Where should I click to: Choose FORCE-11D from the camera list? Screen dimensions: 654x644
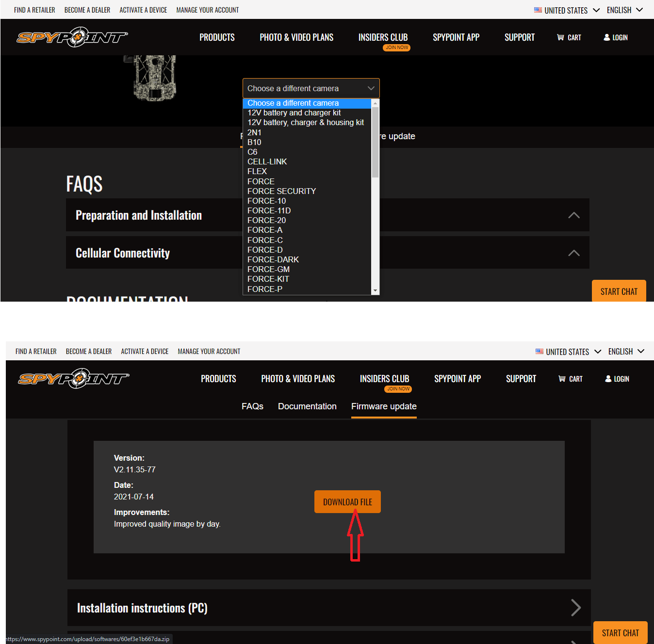pyautogui.click(x=307, y=210)
